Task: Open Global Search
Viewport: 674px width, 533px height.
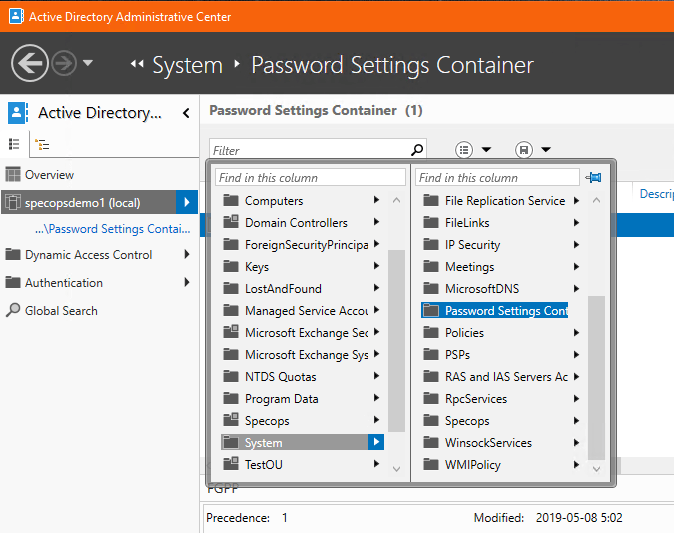Action: [x=61, y=311]
